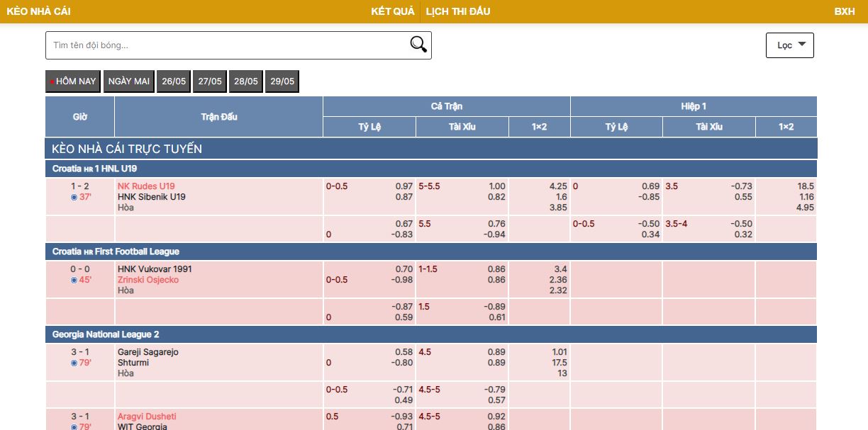868x430 pixels.
Task: Click the 4.25 odds in the 1×2 column
Action: pos(557,186)
